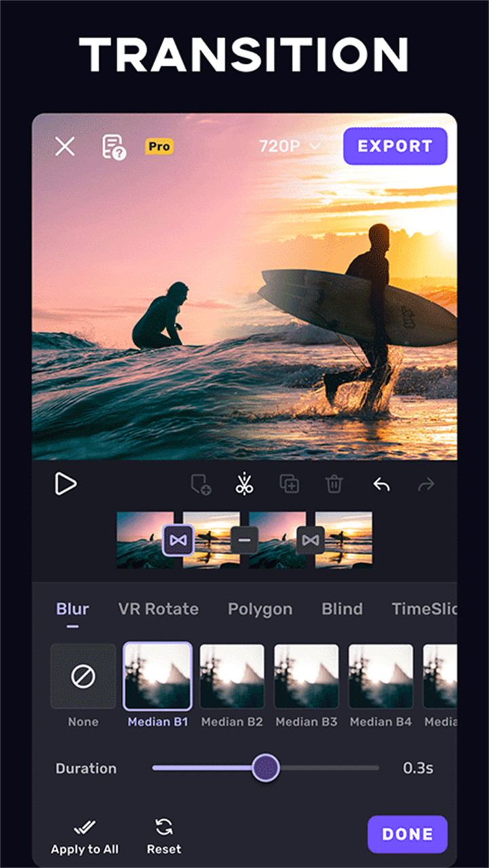Undo the last action
This screenshot has width=489, height=868.
(382, 484)
